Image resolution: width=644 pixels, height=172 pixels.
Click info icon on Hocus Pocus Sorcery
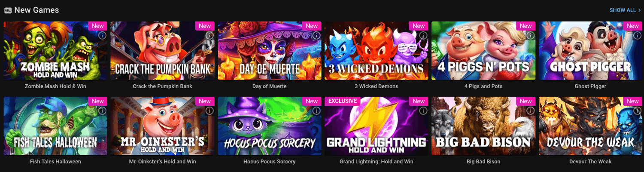point(316,111)
